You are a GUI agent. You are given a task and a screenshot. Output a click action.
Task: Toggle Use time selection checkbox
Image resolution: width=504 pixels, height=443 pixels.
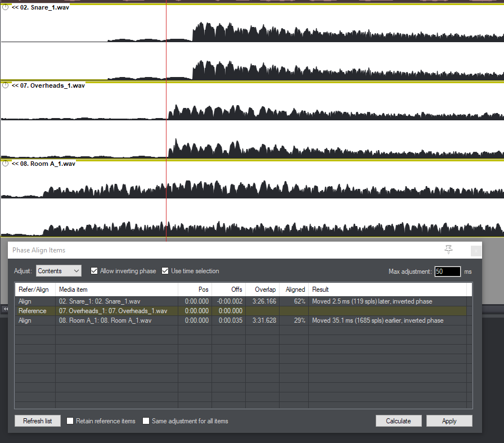(165, 271)
